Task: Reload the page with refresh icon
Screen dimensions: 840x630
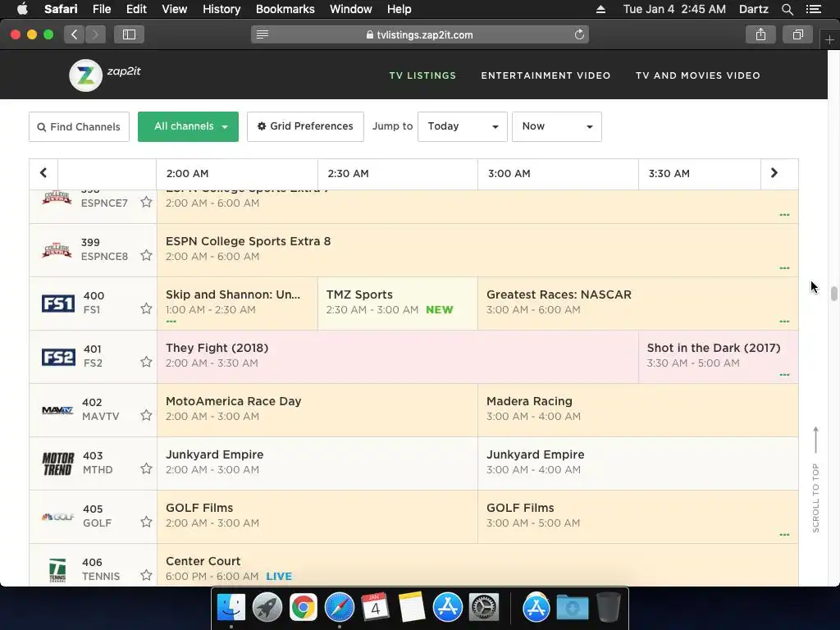Action: [579, 34]
